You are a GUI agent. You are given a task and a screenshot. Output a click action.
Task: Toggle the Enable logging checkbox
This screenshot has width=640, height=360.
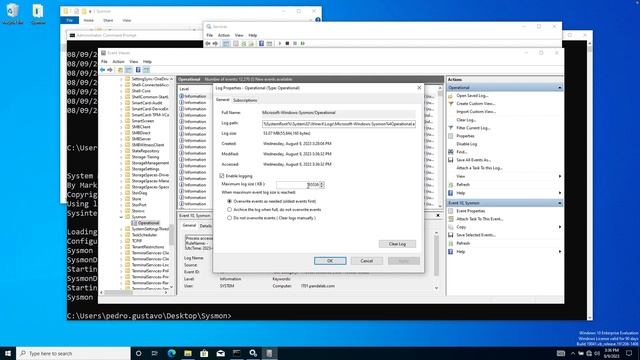tap(222, 176)
